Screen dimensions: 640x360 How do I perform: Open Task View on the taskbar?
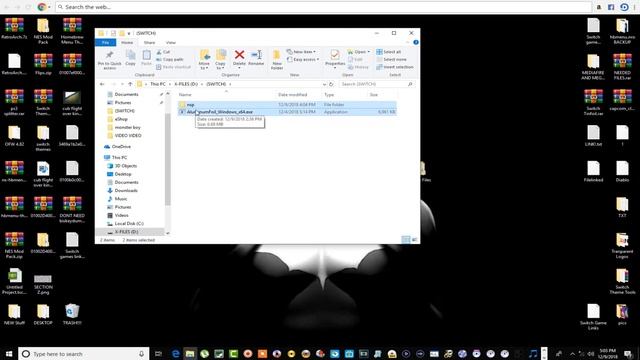point(158,353)
